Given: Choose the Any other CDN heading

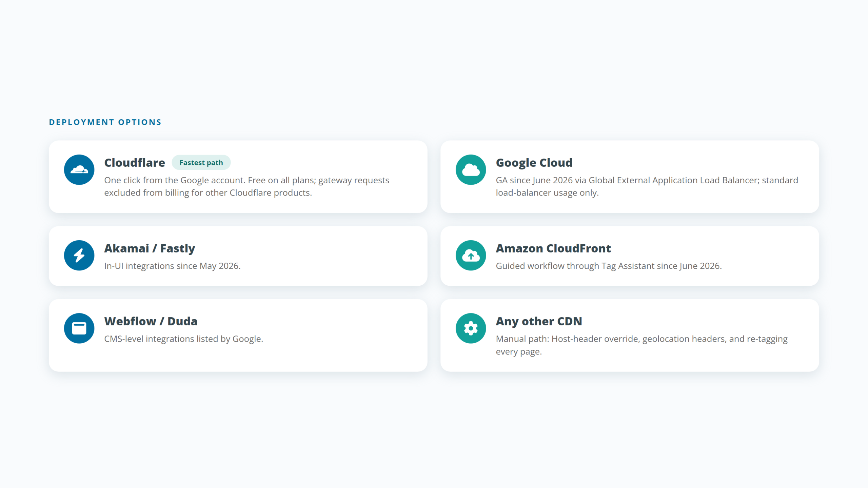Looking at the screenshot, I should [x=539, y=321].
